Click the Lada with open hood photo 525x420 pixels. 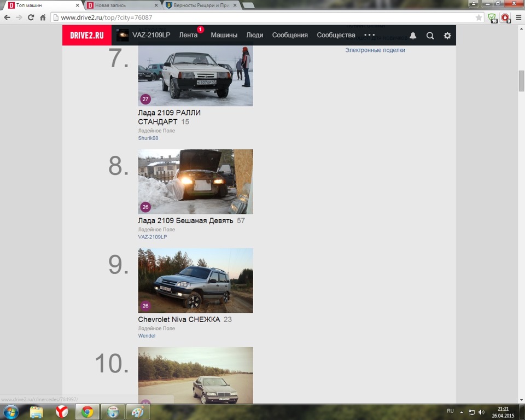(x=196, y=182)
